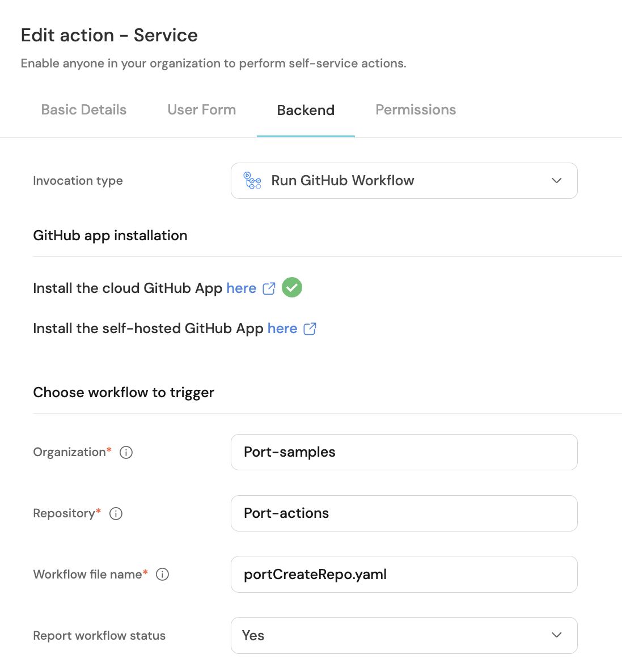Open the self-hosted GitHub App external link icon
Viewport: 622px width, 672px height.
310,329
